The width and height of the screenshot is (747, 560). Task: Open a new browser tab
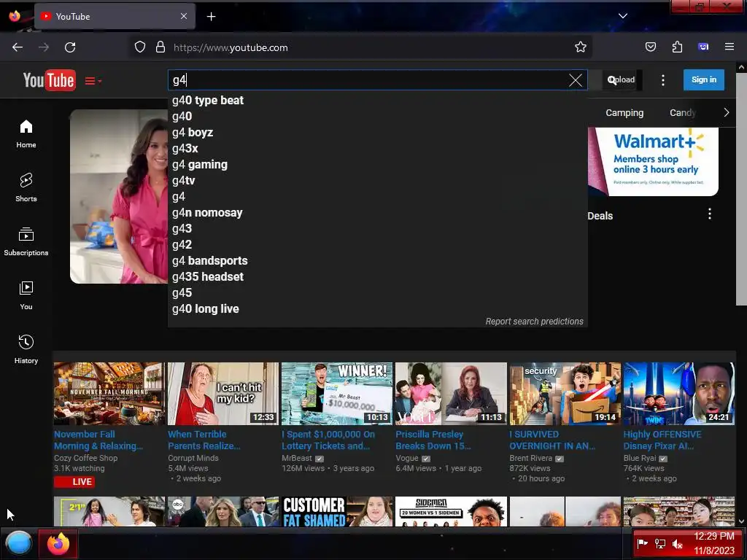click(211, 17)
